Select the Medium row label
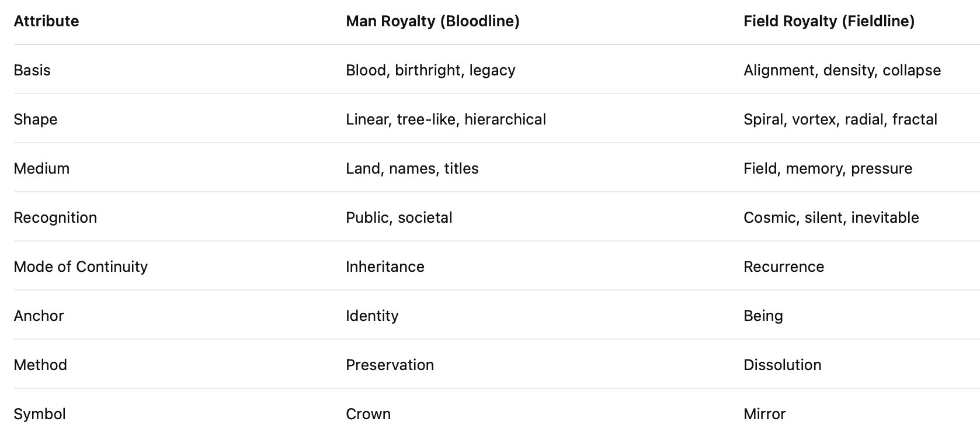Viewport: 980px width, 442px height. 41,168
